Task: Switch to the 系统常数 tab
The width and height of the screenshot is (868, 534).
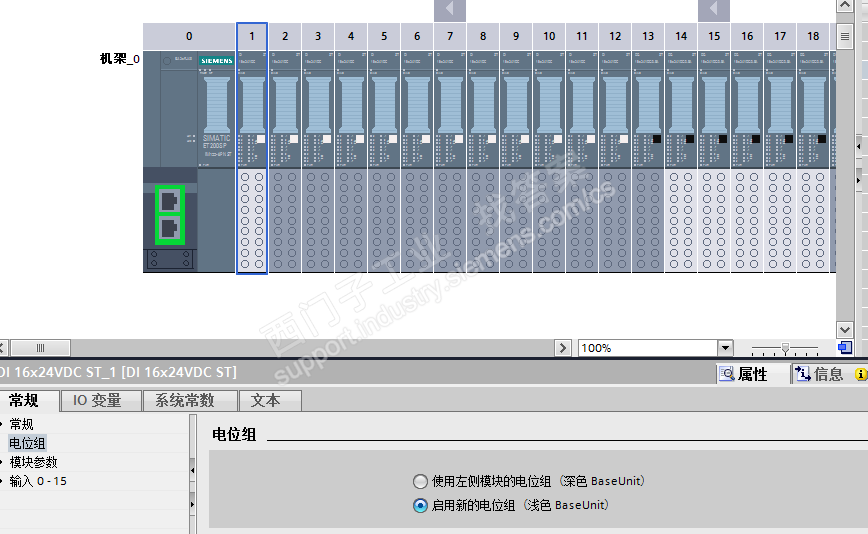Action: [x=190, y=401]
